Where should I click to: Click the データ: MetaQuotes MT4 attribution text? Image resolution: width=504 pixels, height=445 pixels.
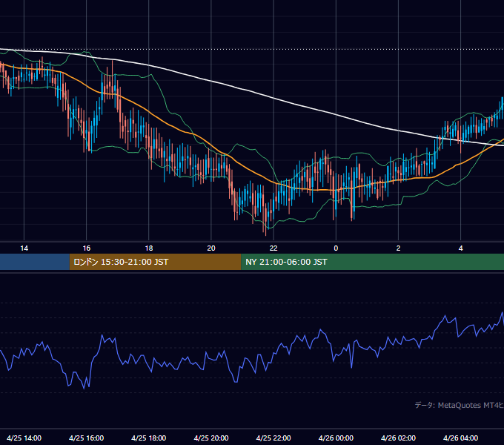(x=460, y=405)
